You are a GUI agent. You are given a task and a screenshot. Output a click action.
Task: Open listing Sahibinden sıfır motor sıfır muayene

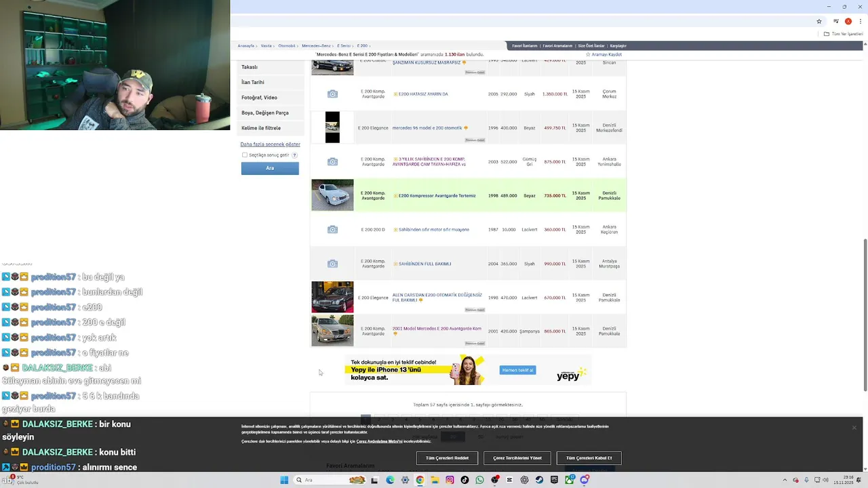click(434, 230)
